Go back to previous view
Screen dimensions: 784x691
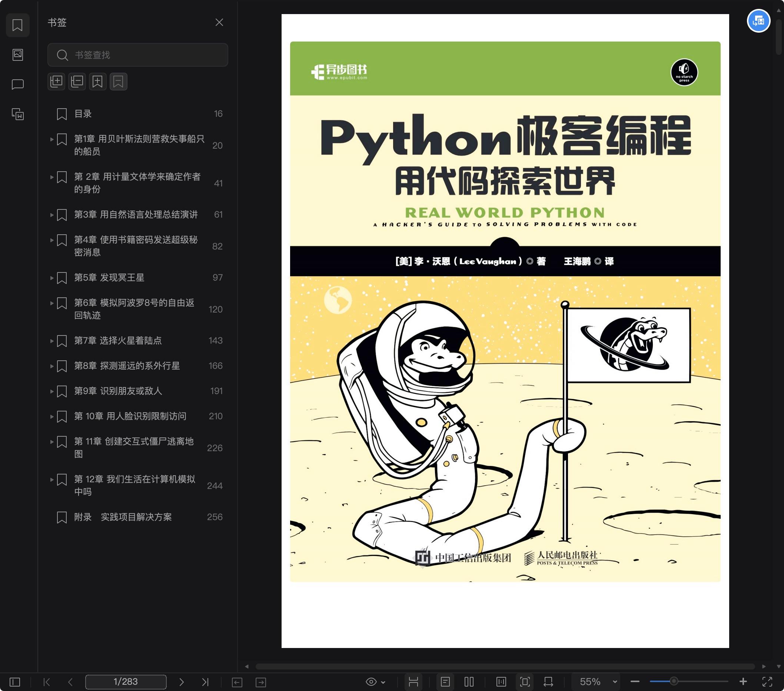pos(237,682)
